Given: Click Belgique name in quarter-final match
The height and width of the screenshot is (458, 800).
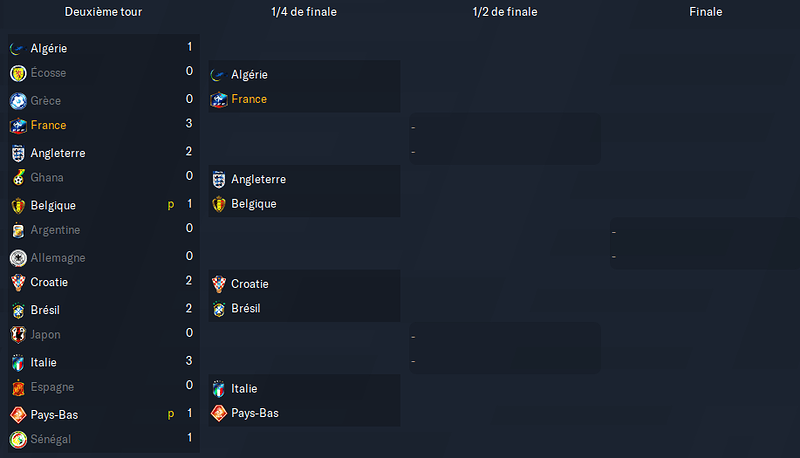Looking at the screenshot, I should pos(254,203).
